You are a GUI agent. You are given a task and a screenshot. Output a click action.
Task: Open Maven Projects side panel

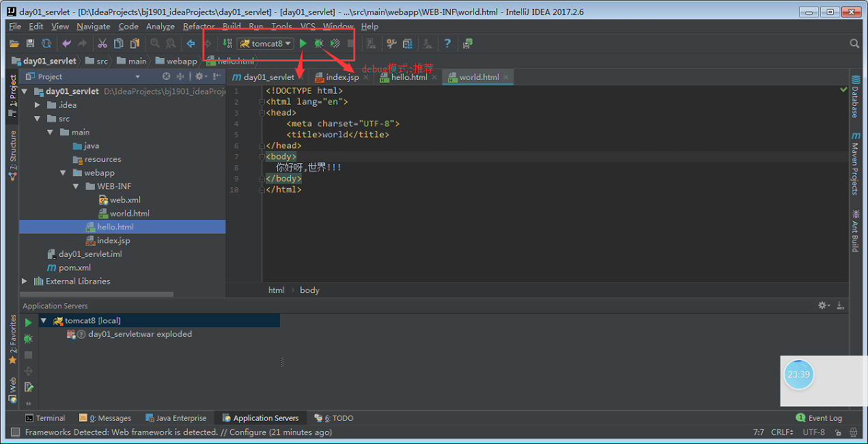click(x=855, y=164)
